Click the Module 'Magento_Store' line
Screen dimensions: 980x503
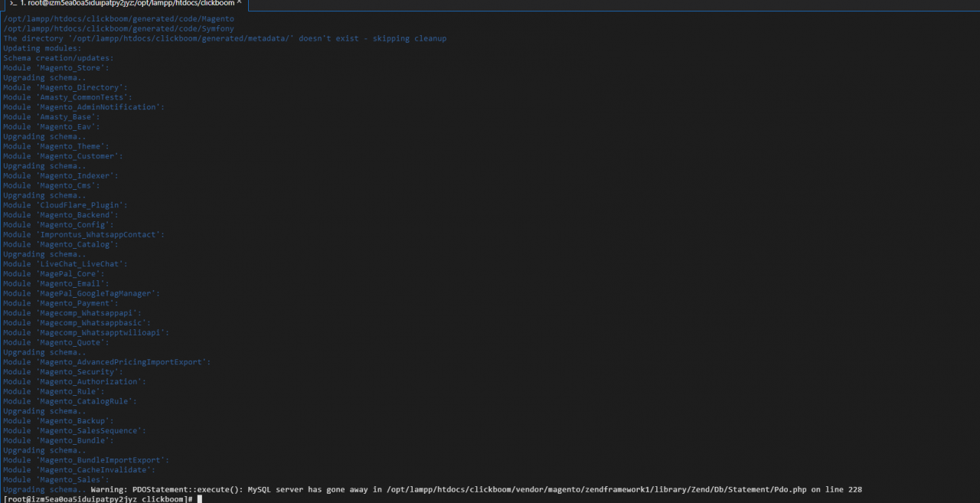tap(56, 68)
